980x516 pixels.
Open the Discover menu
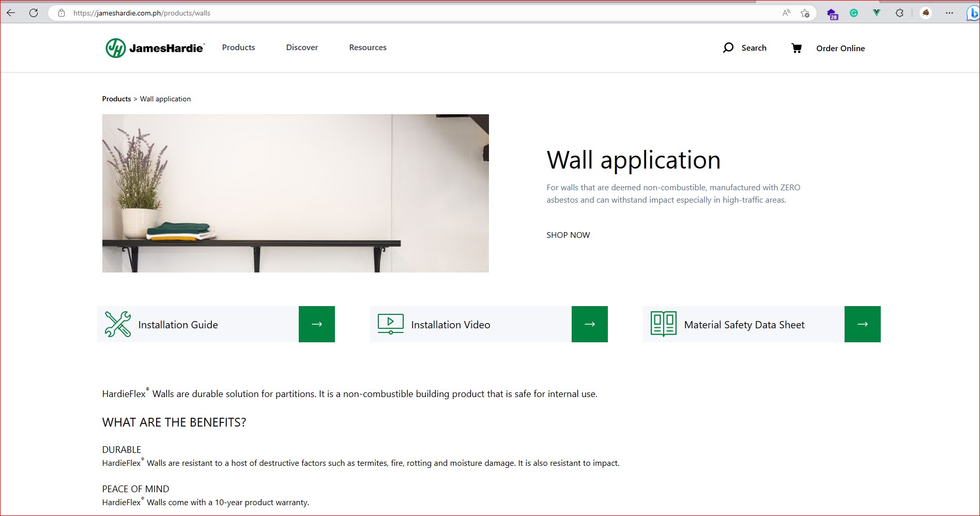point(302,48)
